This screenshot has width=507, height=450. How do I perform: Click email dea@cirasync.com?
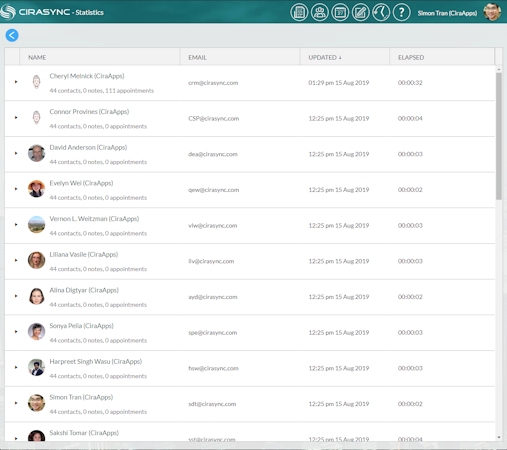tap(213, 154)
